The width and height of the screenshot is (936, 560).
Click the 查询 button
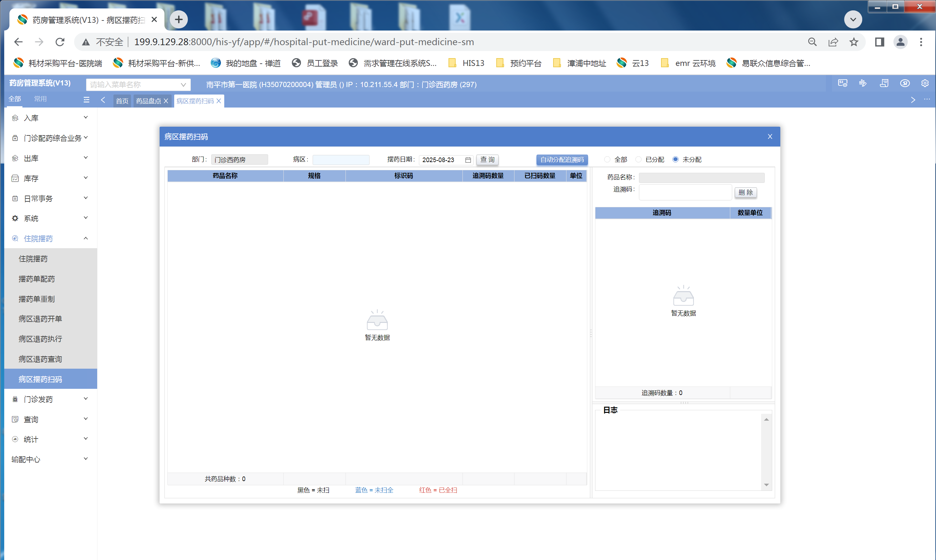(x=487, y=159)
